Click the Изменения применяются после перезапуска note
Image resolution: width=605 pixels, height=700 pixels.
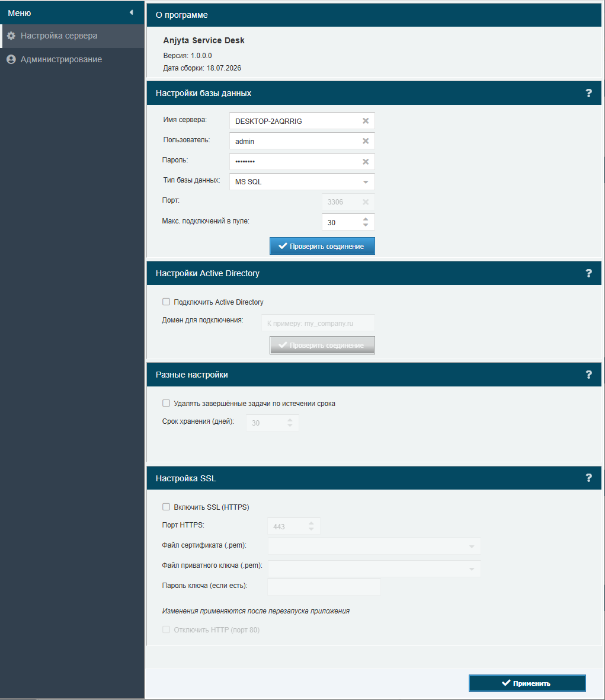[255, 610]
